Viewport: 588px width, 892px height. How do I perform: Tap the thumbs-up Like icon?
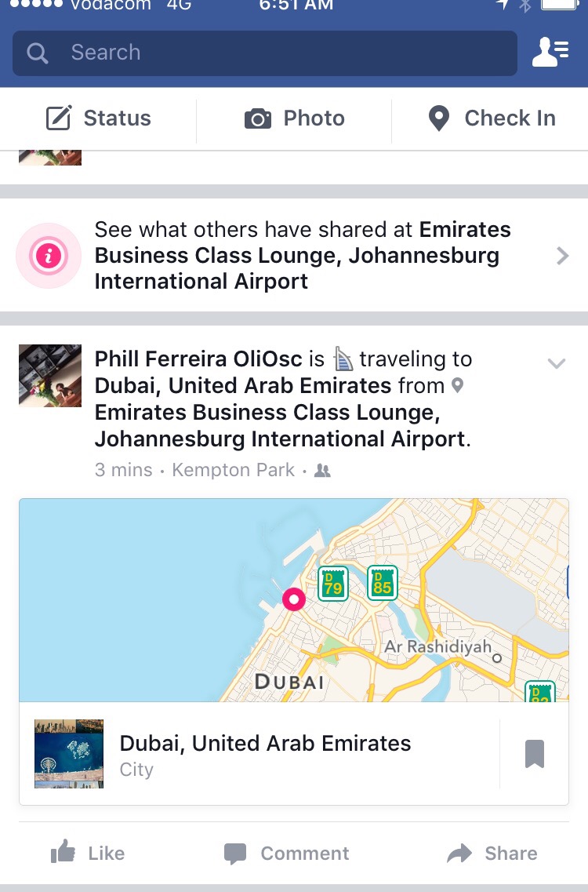point(64,853)
